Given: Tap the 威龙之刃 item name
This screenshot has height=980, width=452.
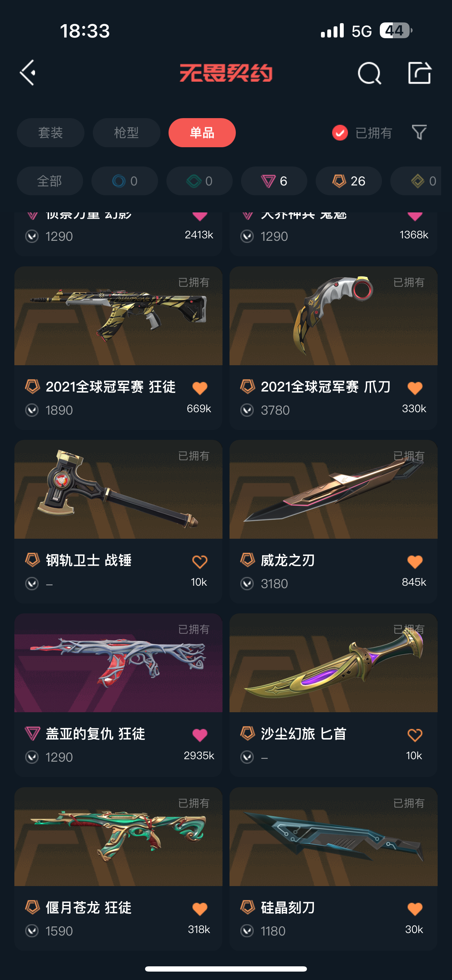Looking at the screenshot, I should (288, 560).
